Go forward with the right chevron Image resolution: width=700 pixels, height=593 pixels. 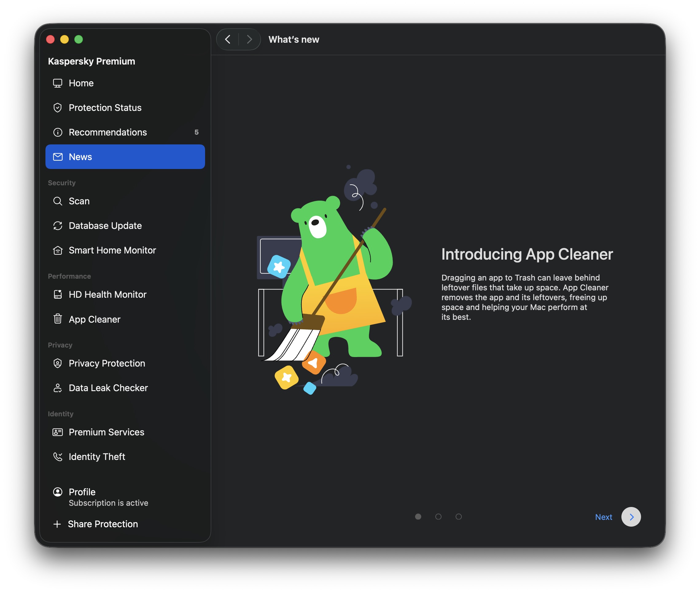click(249, 39)
